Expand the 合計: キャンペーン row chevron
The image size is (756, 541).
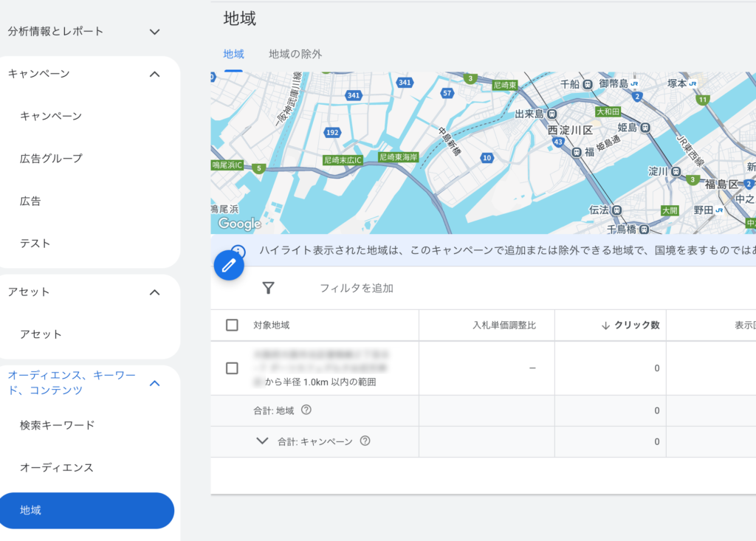(262, 441)
